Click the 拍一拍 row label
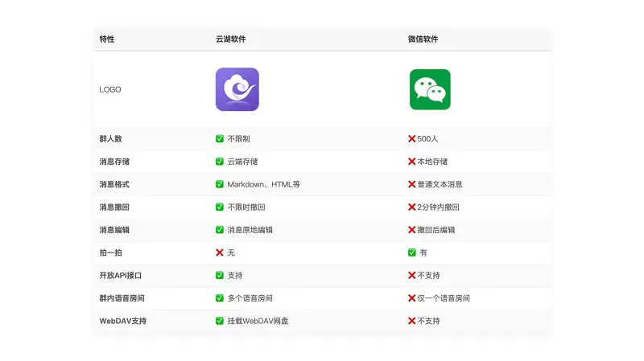Image resolution: width=644 pixels, height=361 pixels. (x=110, y=252)
